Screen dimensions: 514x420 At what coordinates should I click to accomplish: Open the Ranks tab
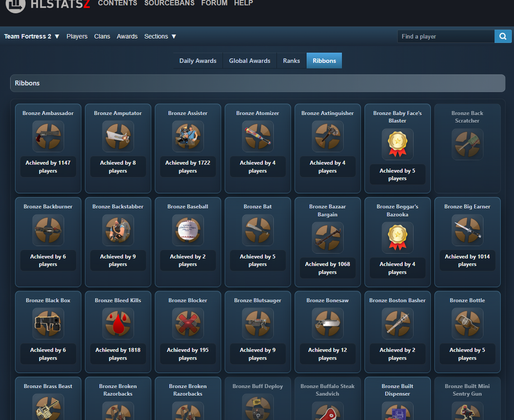[x=291, y=60]
